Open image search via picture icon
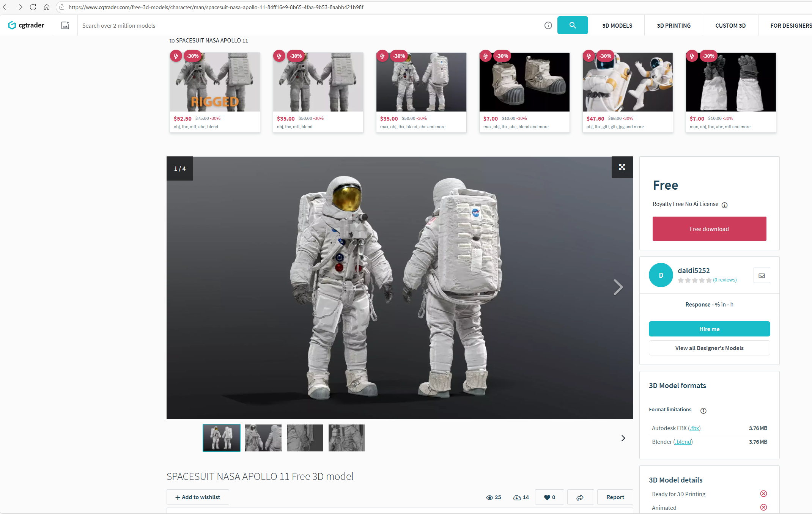Viewport: 812px width, 514px height. point(65,25)
